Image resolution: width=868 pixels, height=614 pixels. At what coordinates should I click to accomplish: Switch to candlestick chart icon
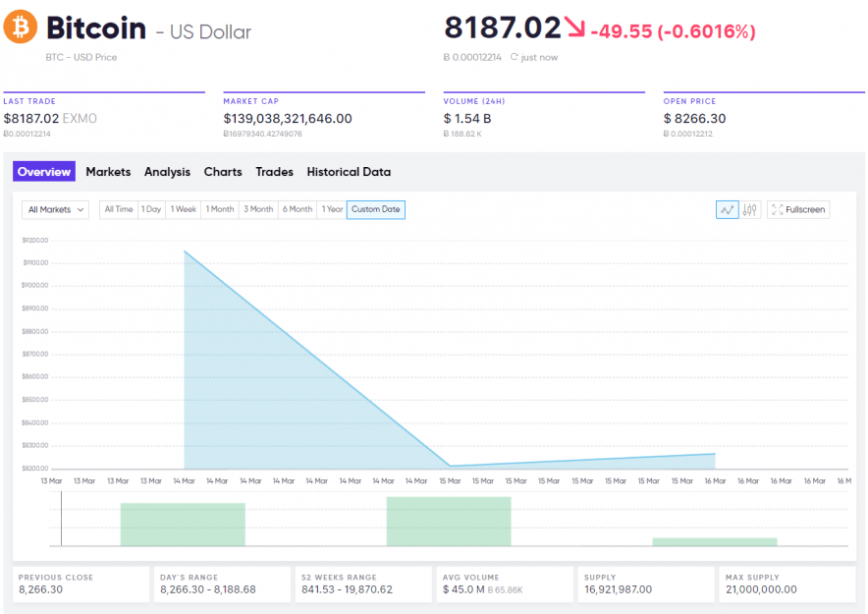(750, 209)
